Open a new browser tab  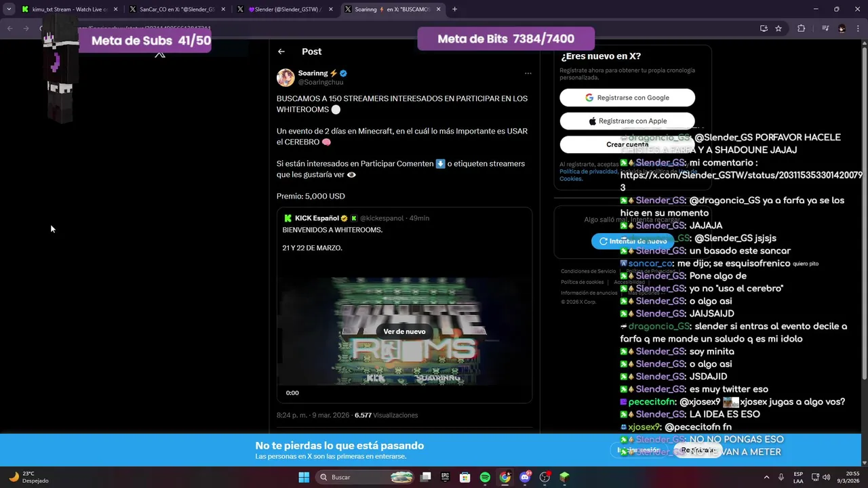[454, 9]
